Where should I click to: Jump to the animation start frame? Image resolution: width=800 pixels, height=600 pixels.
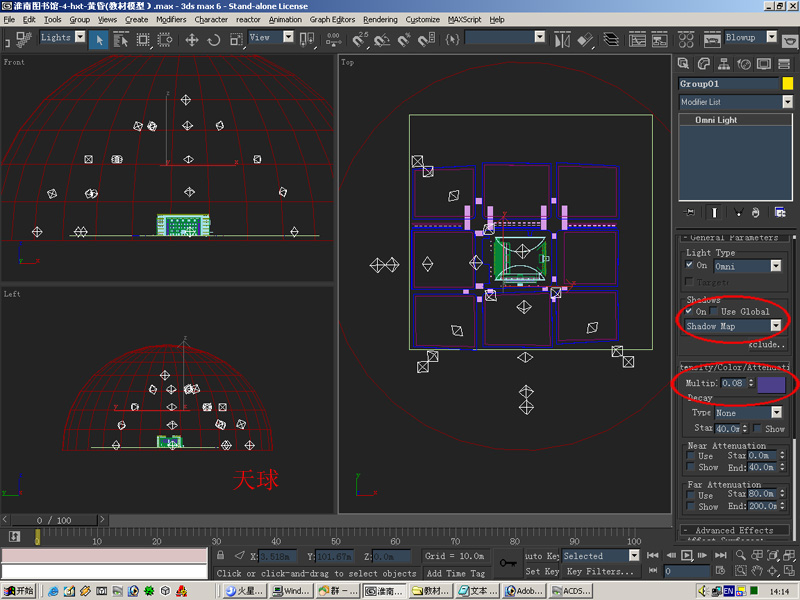652,555
